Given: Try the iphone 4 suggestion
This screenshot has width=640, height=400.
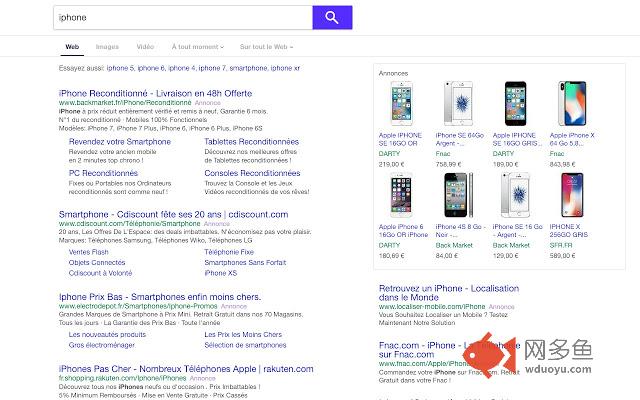Looking at the screenshot, I should click(182, 68).
